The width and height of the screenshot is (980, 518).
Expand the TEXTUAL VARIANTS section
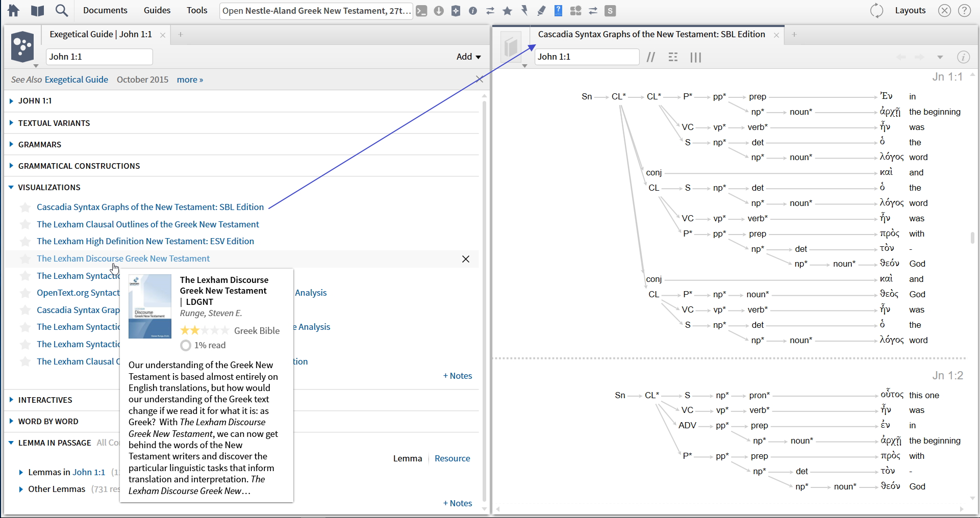(11, 123)
